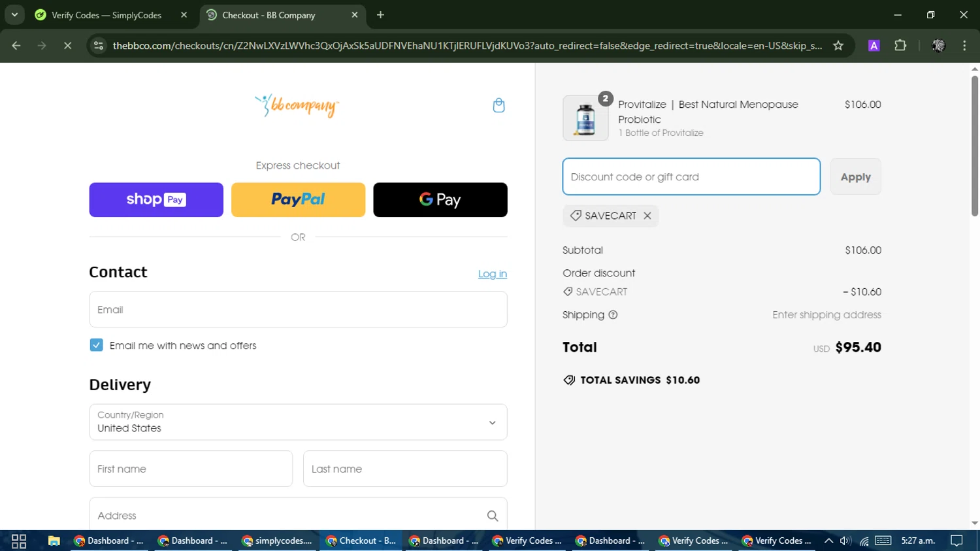The image size is (980, 551).
Task: Open the tab search dropdown arrow
Action: coord(14,15)
